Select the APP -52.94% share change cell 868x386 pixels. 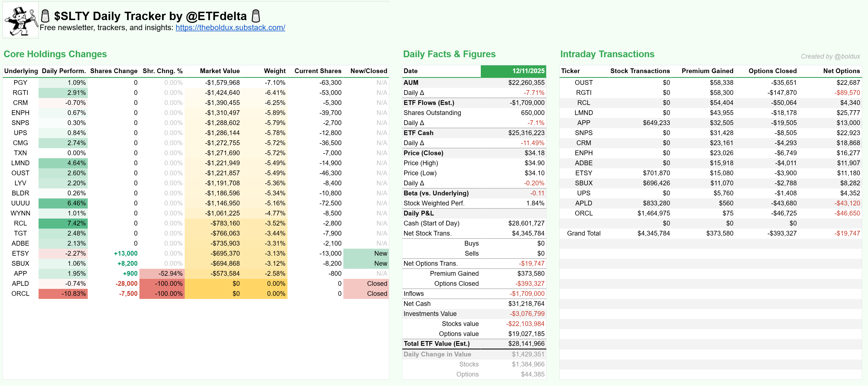coord(162,274)
